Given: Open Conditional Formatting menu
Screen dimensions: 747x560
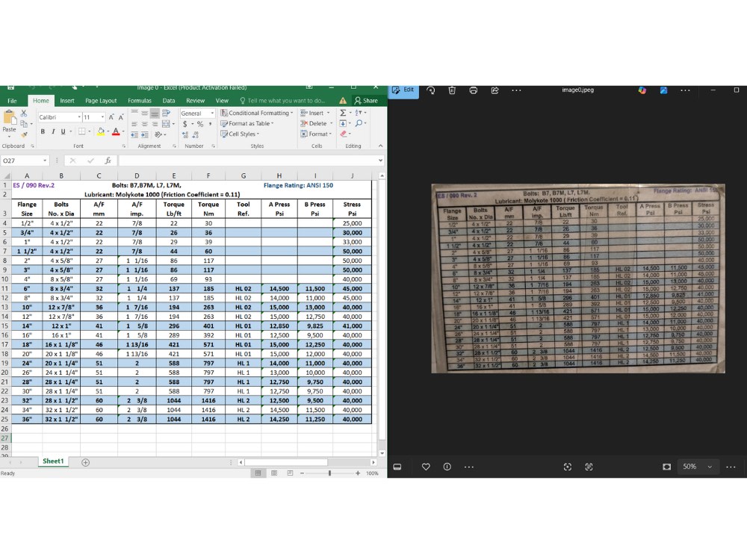Looking at the screenshot, I should tap(257, 113).
